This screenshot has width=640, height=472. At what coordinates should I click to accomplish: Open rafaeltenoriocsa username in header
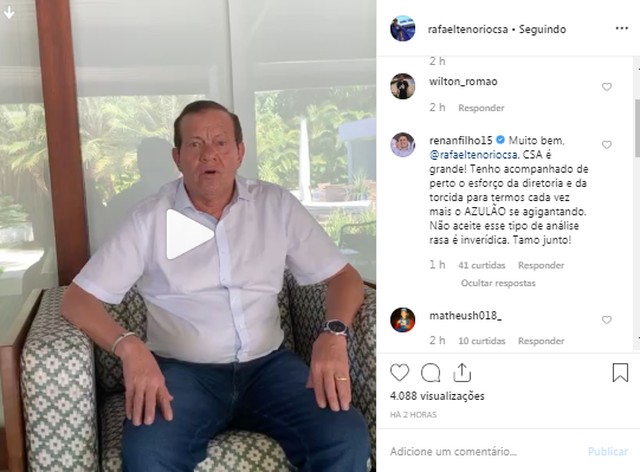click(468, 29)
